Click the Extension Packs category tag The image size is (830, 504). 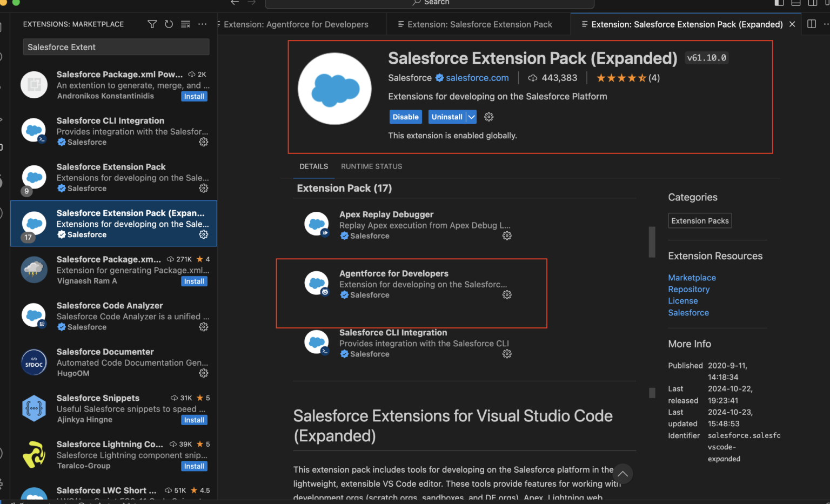[700, 221]
